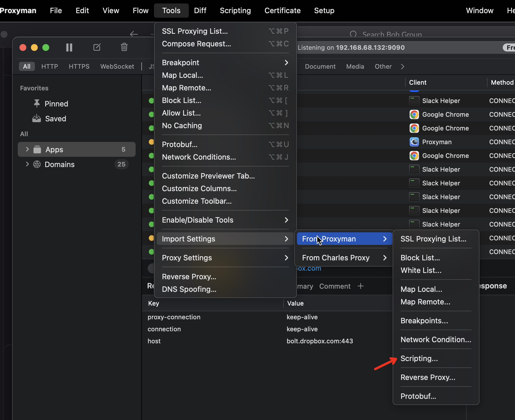Click the Apps folder icon in the sidebar

(37, 149)
